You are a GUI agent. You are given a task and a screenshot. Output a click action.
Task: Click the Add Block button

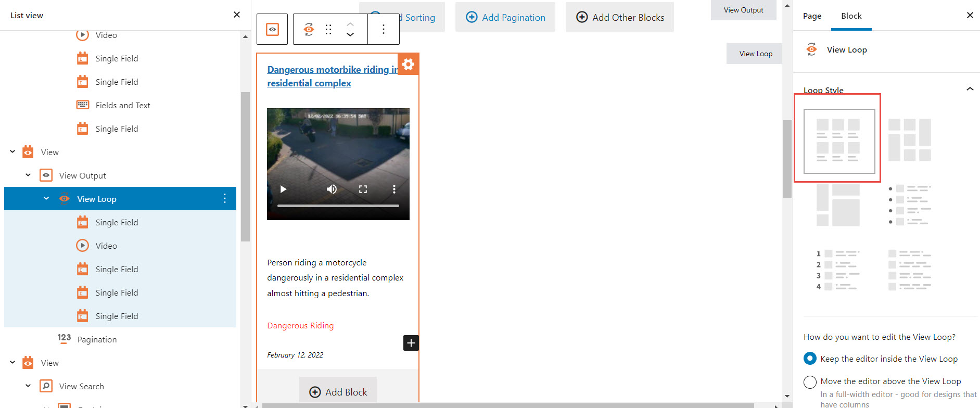pos(338,392)
